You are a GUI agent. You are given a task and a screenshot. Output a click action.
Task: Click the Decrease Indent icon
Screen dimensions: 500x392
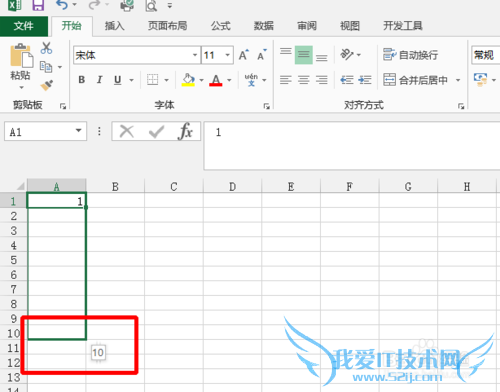(x=347, y=80)
